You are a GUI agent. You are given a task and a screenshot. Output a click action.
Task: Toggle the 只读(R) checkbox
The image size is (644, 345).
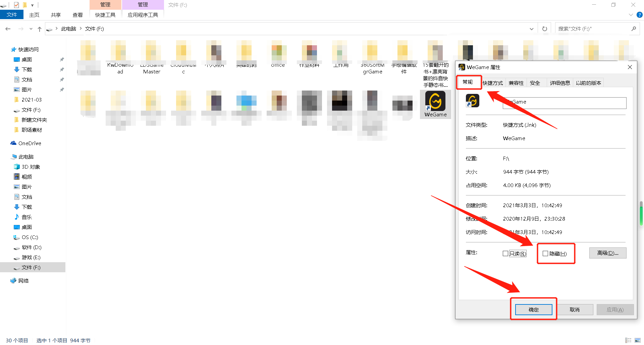tap(505, 253)
